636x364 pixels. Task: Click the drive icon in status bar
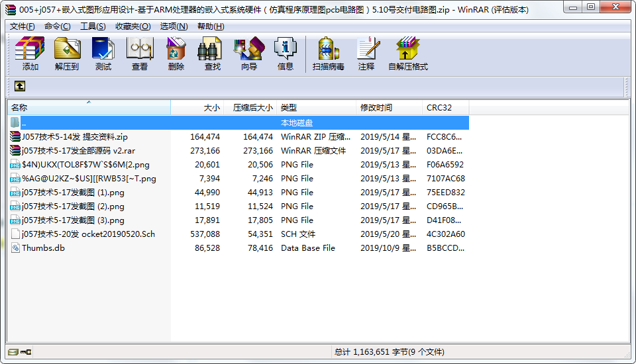click(13, 352)
